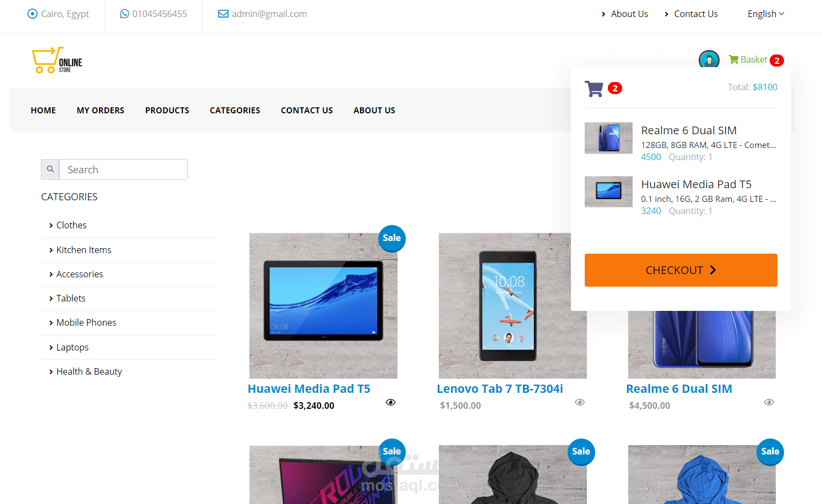Expand the Mobile Phones category
The width and height of the screenshot is (822, 504).
86,322
